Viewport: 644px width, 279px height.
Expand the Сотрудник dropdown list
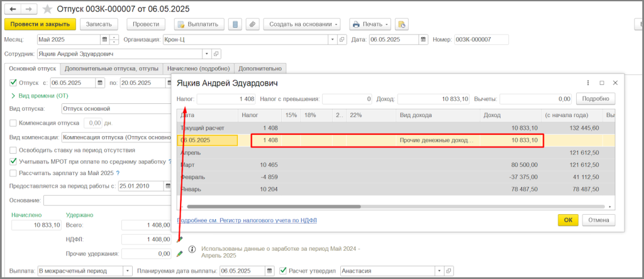(x=207, y=54)
